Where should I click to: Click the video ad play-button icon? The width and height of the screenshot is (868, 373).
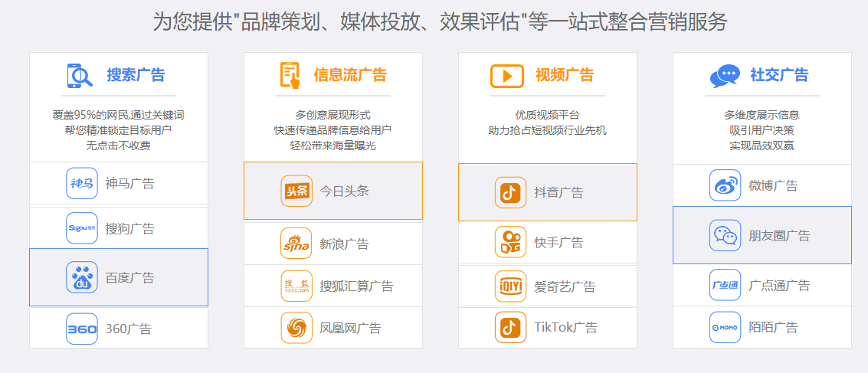(506, 76)
